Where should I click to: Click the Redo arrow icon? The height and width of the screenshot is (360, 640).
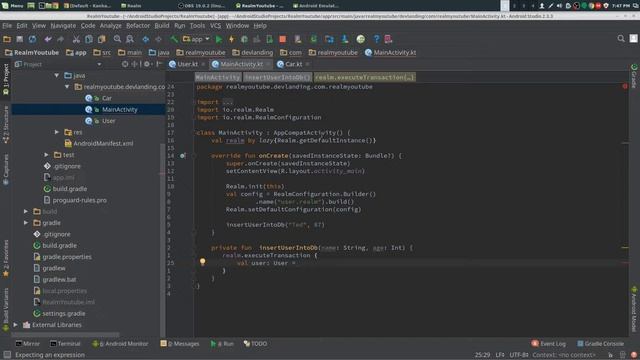(x=60, y=39)
